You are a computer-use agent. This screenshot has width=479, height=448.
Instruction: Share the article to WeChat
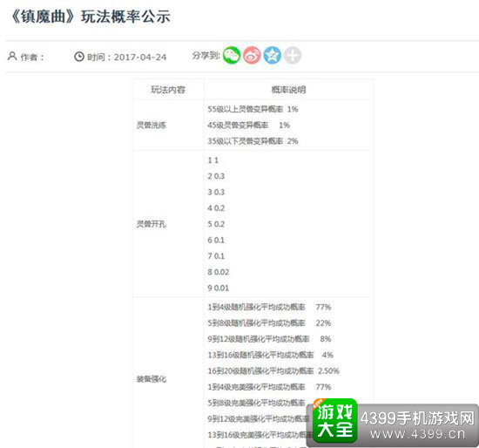[232, 56]
